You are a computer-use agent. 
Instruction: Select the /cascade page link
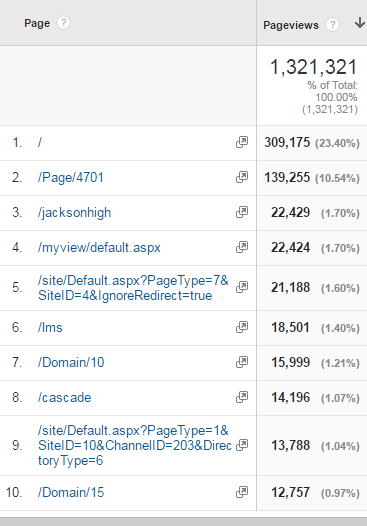(64, 398)
